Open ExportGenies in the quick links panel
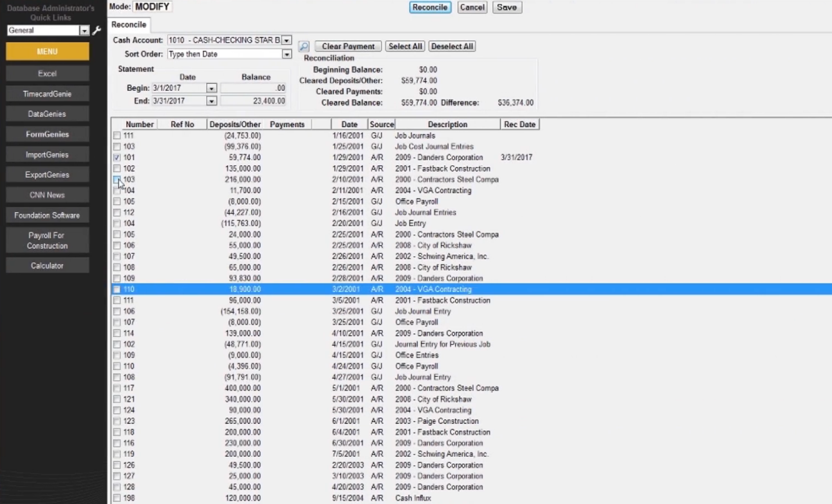Viewport: 832px width, 504px height. pos(47,174)
